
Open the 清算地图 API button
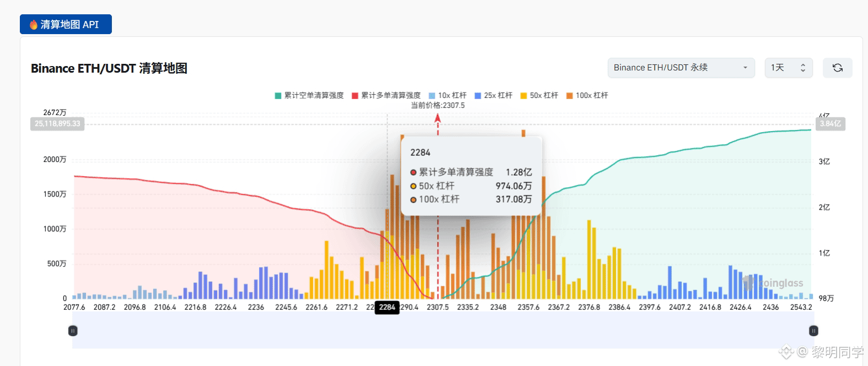point(66,24)
